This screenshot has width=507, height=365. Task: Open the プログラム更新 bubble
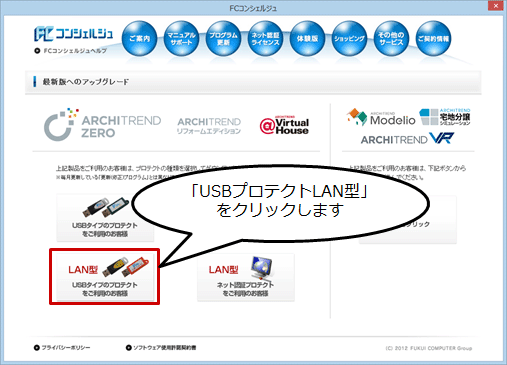pos(223,38)
